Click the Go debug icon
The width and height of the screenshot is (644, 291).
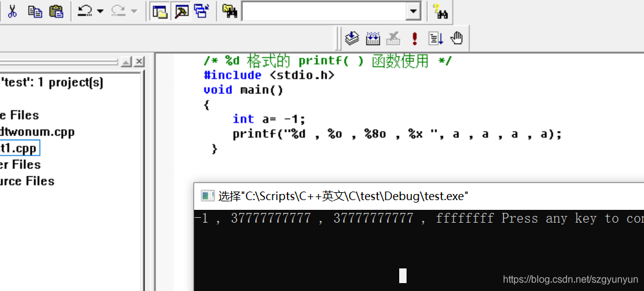[436, 38]
